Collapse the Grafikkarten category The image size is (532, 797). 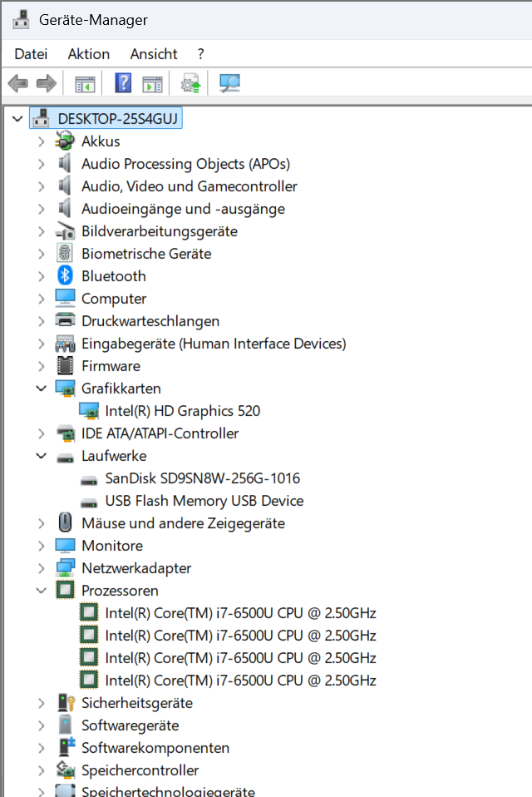click(x=41, y=389)
